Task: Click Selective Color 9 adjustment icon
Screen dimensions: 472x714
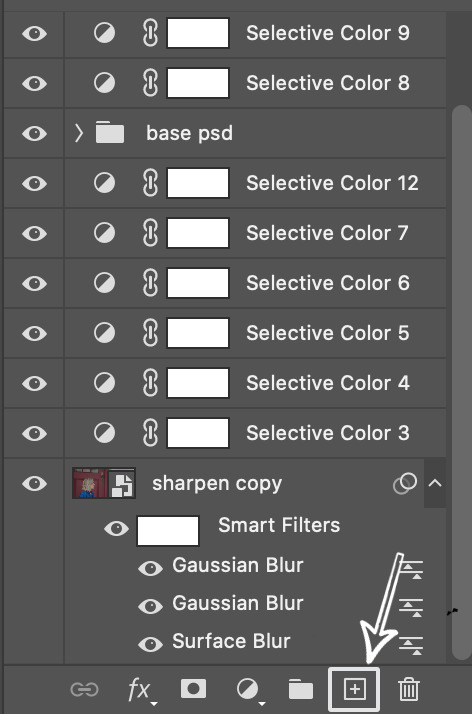Action: point(104,33)
